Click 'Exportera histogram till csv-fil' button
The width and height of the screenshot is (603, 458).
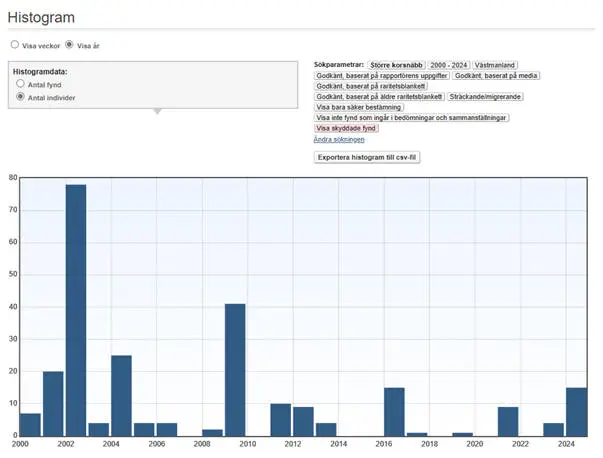pyautogui.click(x=367, y=157)
